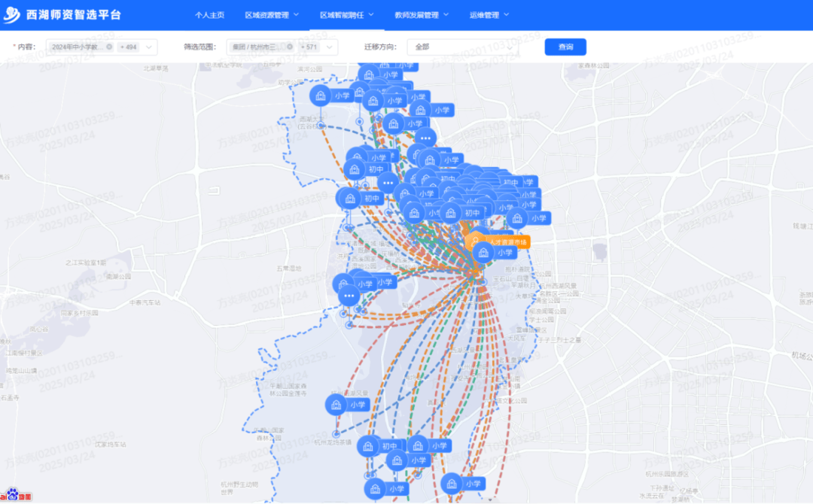Expand the '...' cluster right of 初中 marker
The height and width of the screenshot is (504, 813).
[x=388, y=182]
